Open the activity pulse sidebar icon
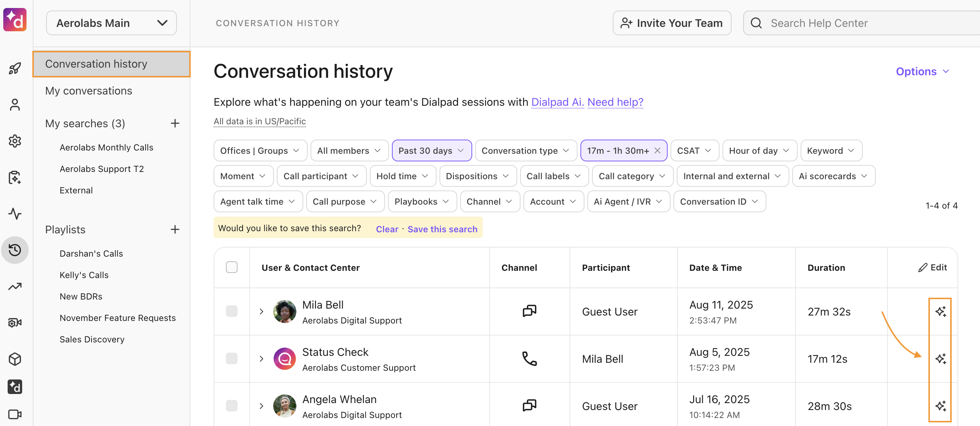980x426 pixels. pyautogui.click(x=15, y=214)
